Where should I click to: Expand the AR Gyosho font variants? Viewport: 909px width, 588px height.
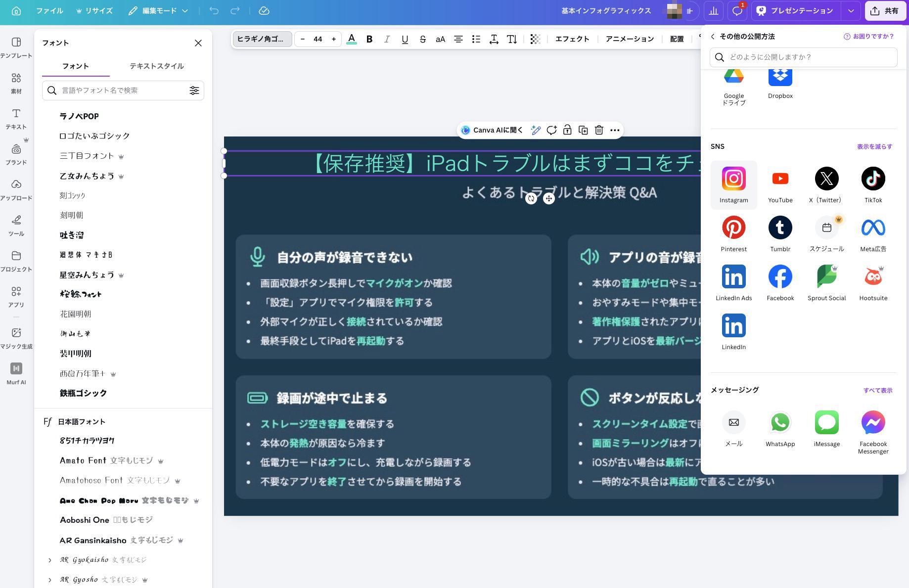coord(49,580)
